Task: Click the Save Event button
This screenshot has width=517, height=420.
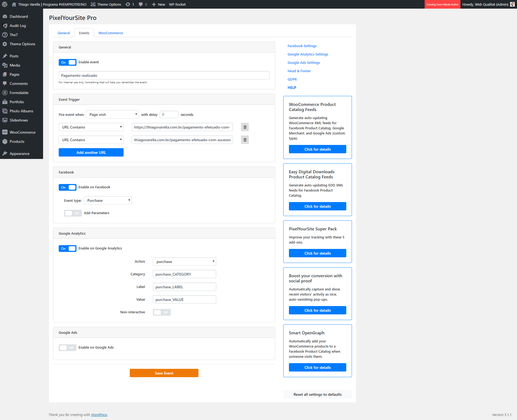Action: [164, 373]
